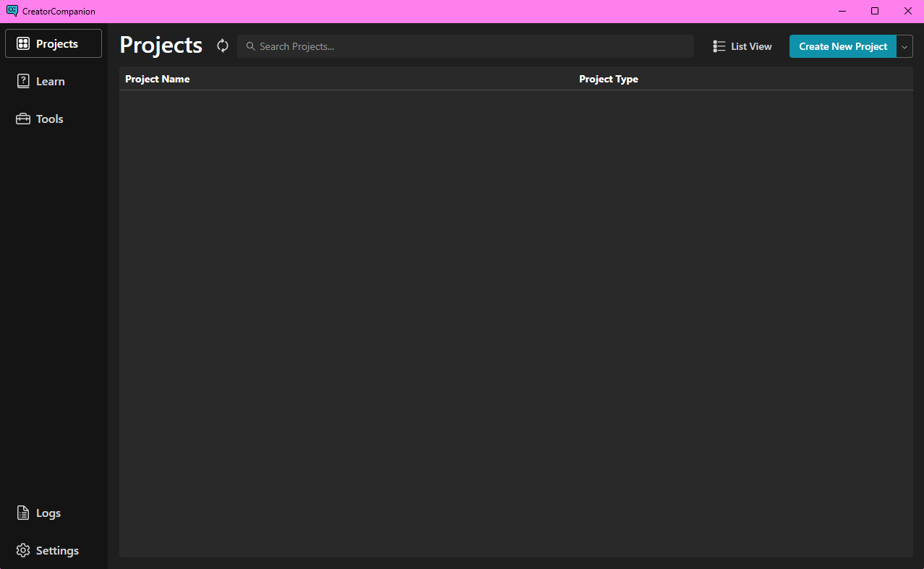Screen dimensions: 924x569
Task: Sort by the Project Name column header
Action: tap(158, 79)
